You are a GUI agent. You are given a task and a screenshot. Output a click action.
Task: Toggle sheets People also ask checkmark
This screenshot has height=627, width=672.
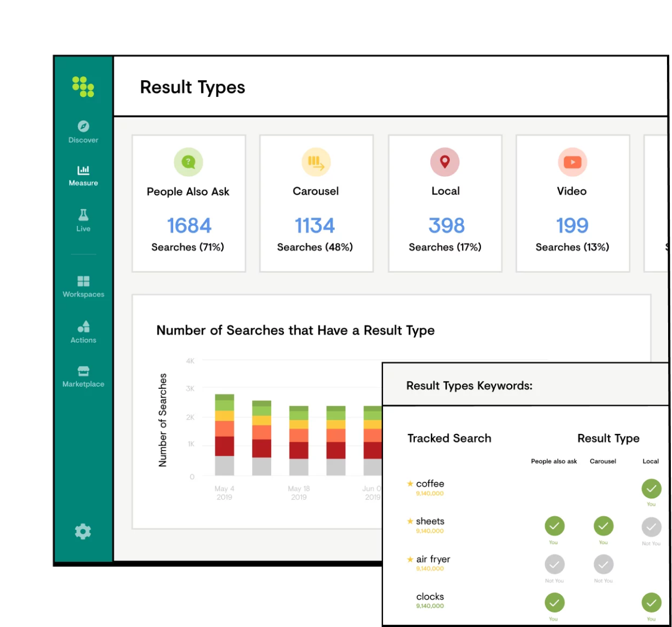point(555,526)
